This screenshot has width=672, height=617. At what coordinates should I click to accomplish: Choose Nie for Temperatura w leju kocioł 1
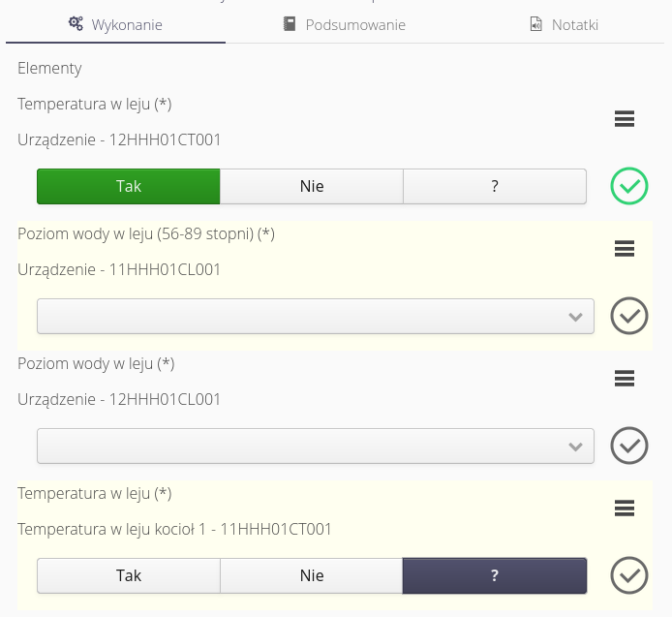(312, 575)
